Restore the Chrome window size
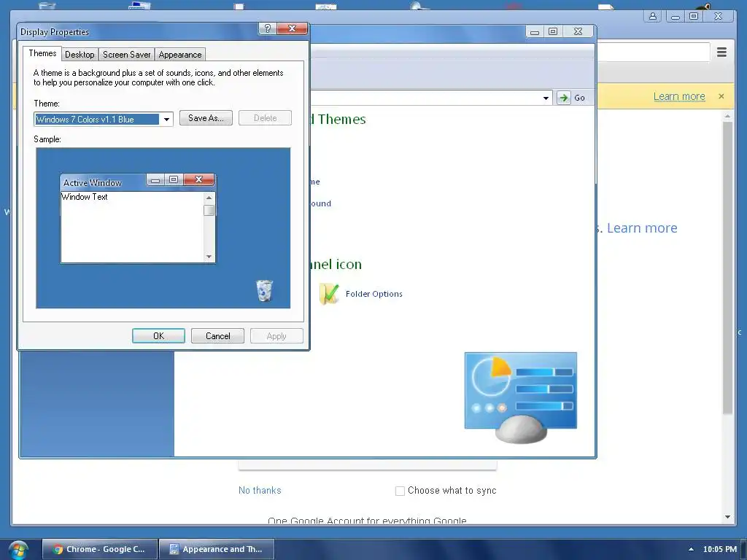The width and height of the screenshot is (747, 560). [694, 16]
